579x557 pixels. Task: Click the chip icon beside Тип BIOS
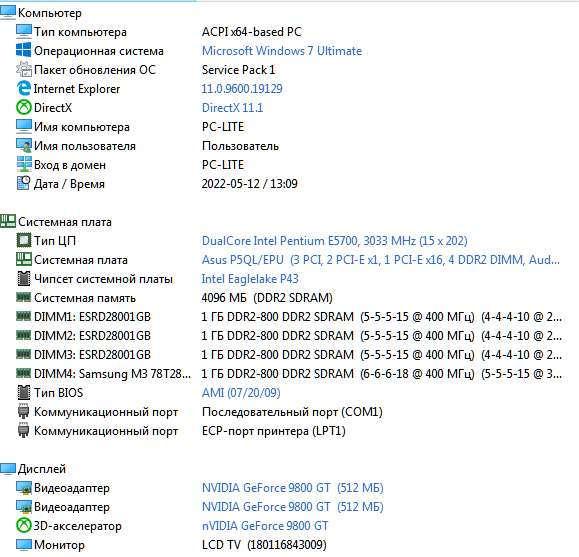pyautogui.click(x=24, y=392)
